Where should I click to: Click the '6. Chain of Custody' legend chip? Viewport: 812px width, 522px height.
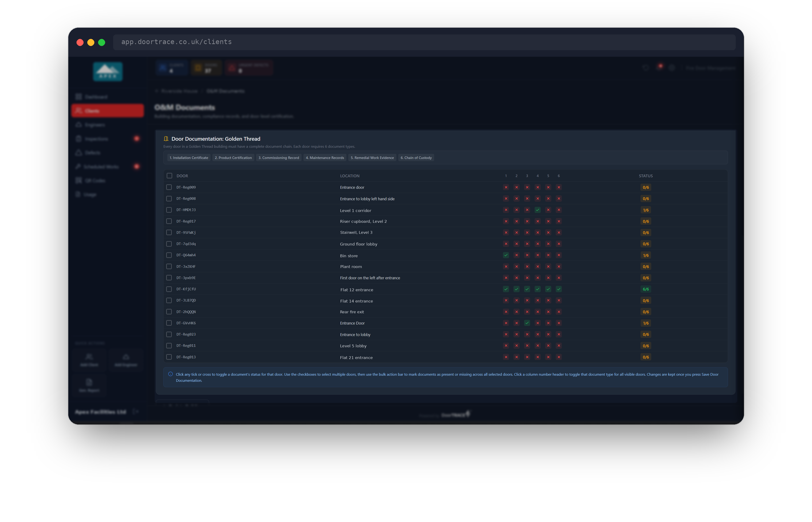[x=416, y=158]
